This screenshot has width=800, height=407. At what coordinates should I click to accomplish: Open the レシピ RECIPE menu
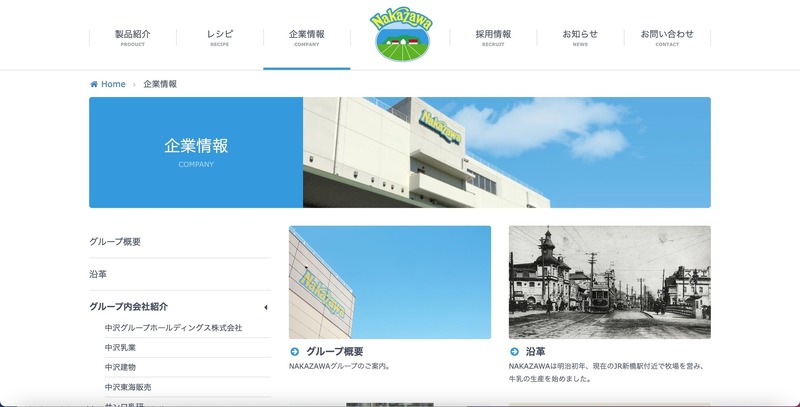(220, 38)
